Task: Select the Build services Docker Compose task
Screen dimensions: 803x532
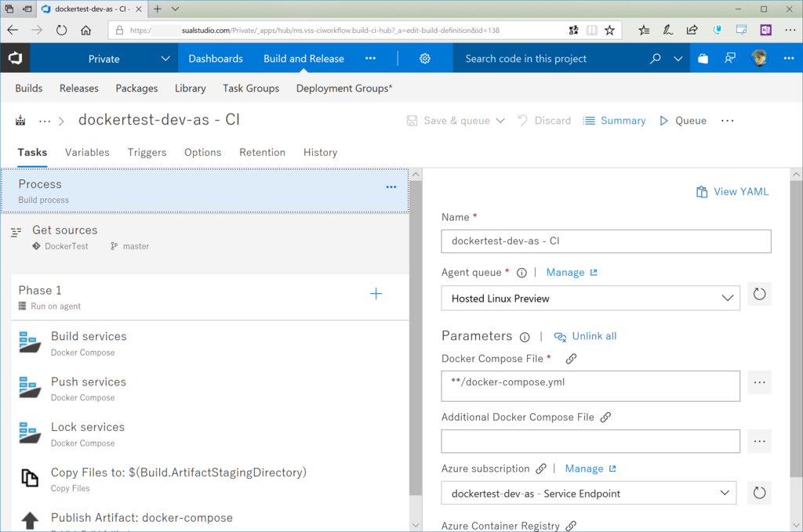Action: (210, 344)
